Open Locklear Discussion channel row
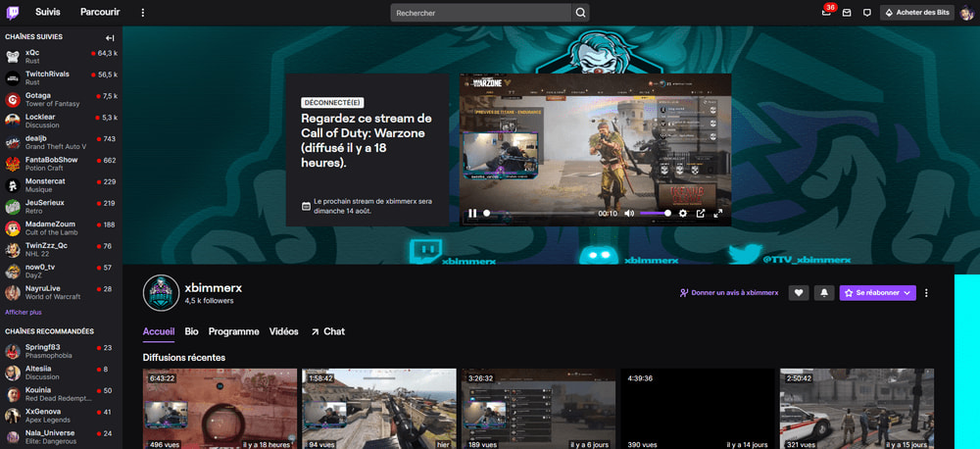980x449 pixels. (x=61, y=122)
